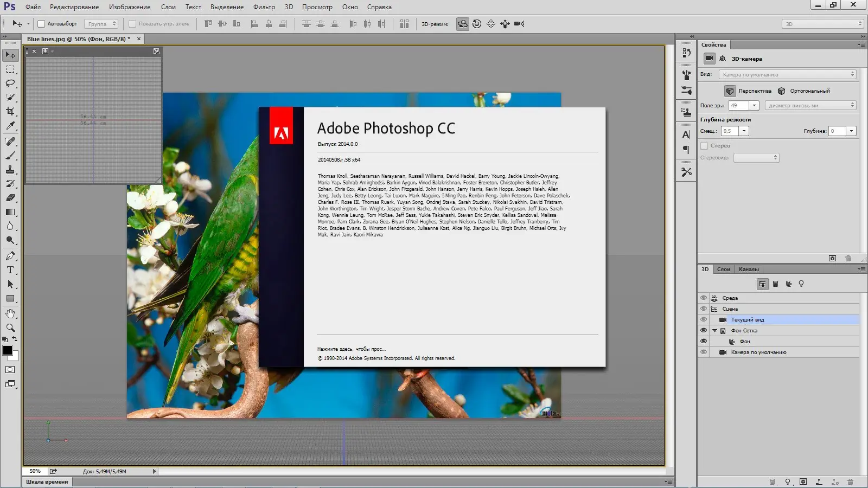The image size is (868, 488).
Task: Select the Quick Selection tool
Action: point(10,98)
